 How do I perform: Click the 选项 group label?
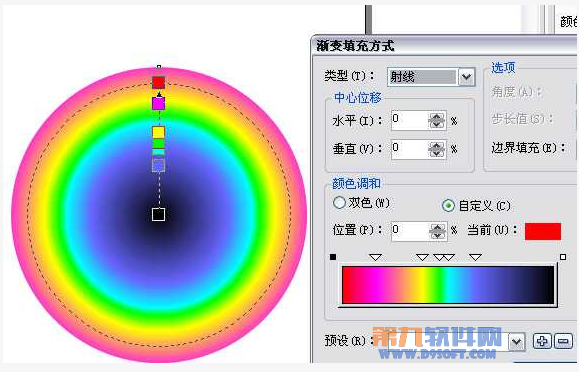click(x=503, y=68)
